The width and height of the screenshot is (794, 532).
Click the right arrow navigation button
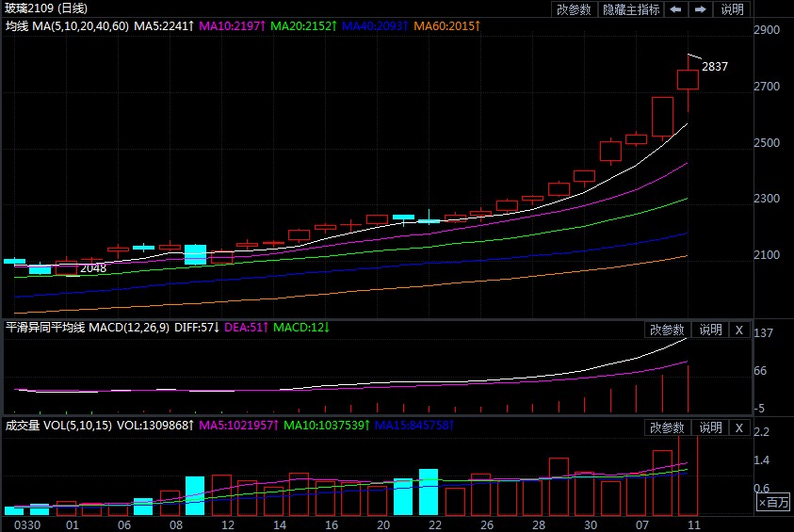(x=700, y=9)
